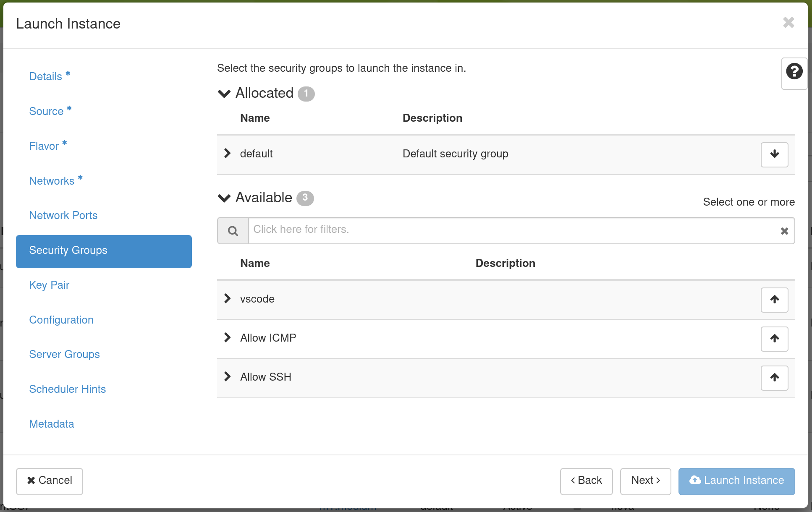Click the Name header in Allocated table
Viewport: 812px width, 512px height.
(x=255, y=118)
